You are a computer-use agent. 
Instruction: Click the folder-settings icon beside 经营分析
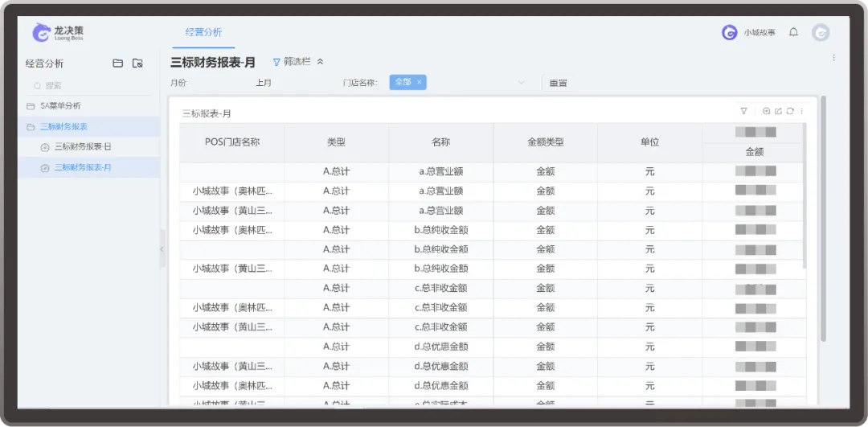138,64
